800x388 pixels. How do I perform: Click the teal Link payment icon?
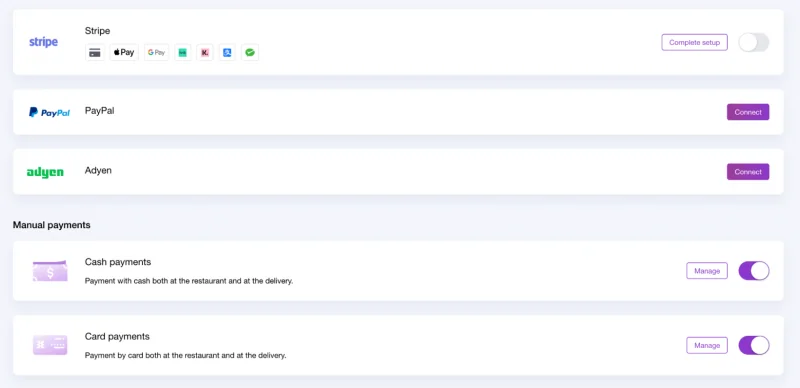tap(183, 52)
